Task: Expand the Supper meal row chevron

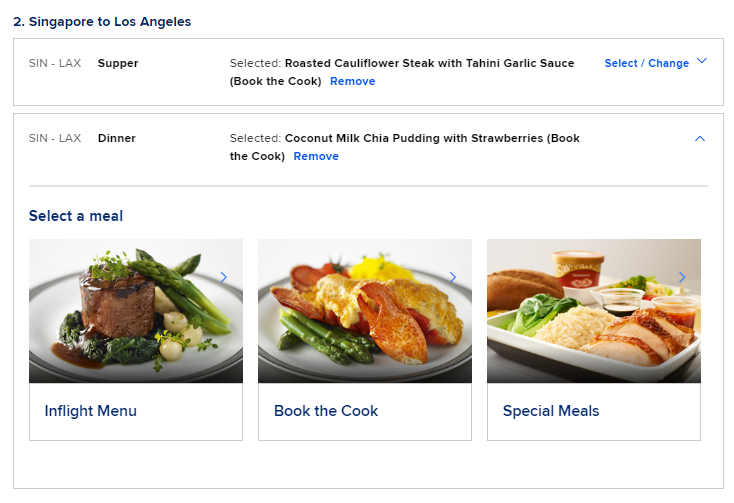Action: pos(701,62)
